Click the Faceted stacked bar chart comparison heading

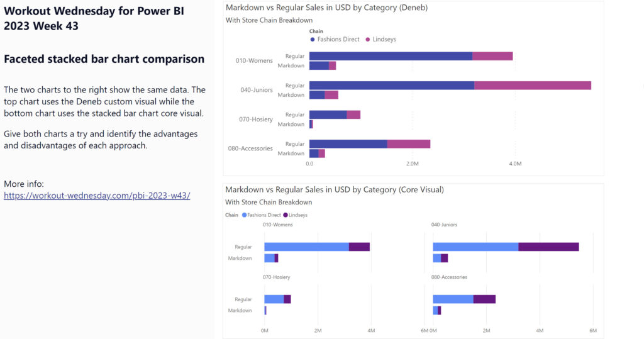[104, 59]
